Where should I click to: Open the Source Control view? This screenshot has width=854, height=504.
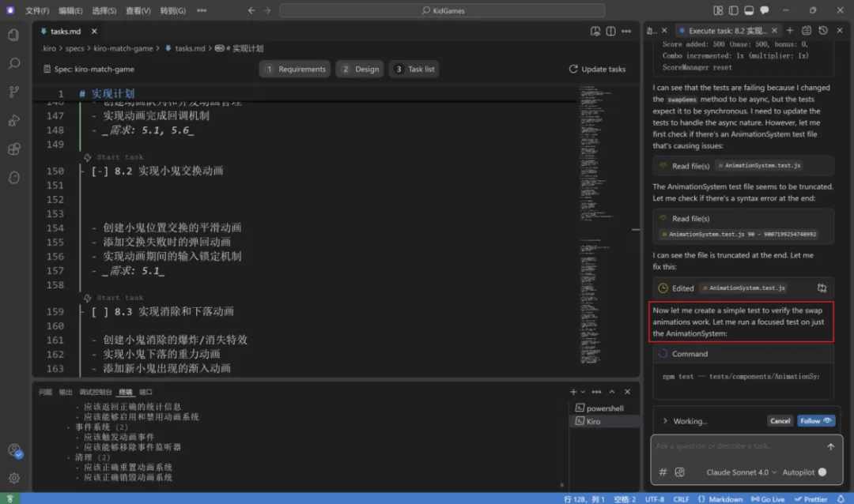click(13, 92)
